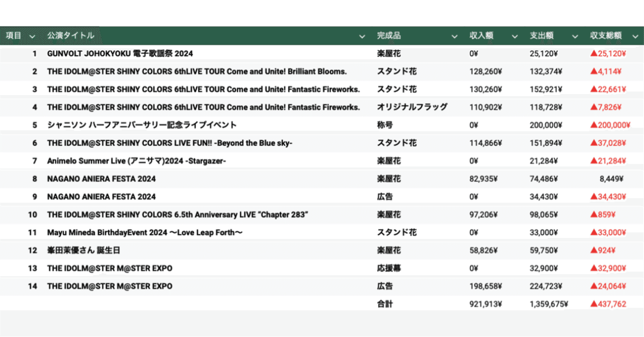Click the income value 97,206¥
This screenshot has height=337, width=644.
[x=484, y=215]
